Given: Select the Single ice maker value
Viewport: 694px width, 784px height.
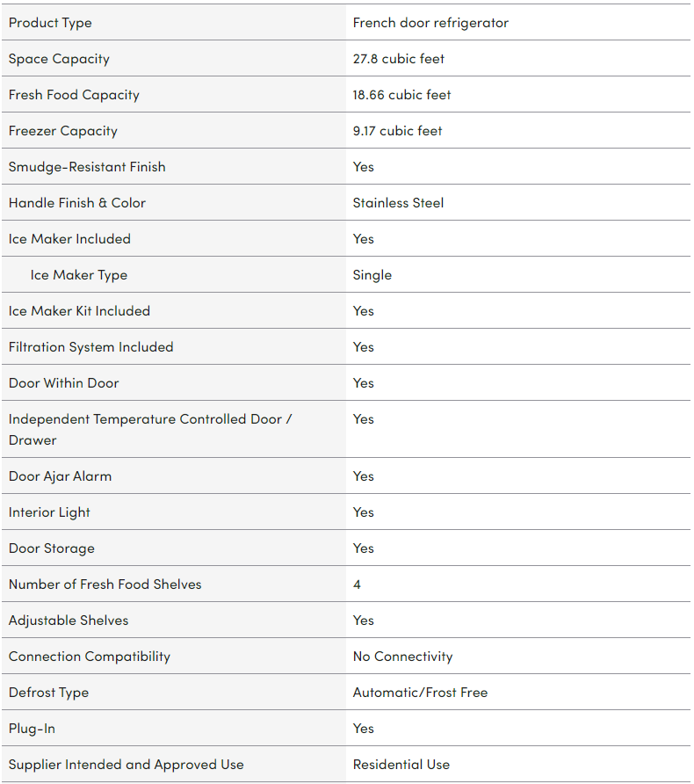Looking at the screenshot, I should point(372,275).
